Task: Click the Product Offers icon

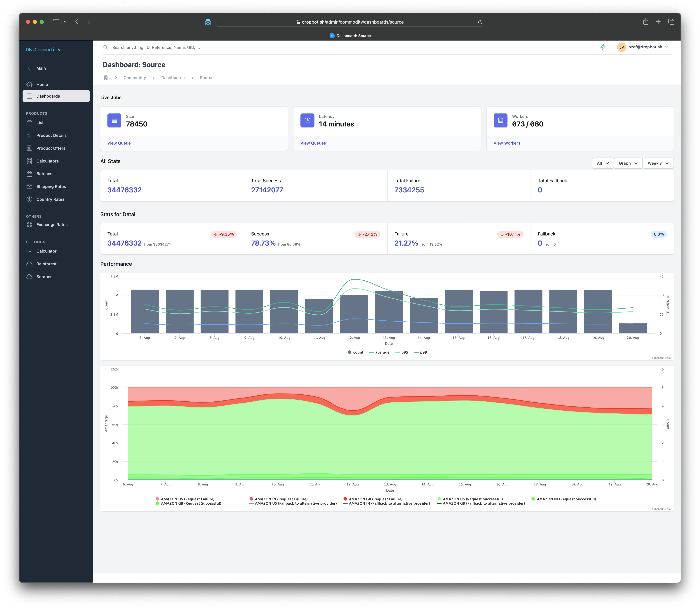Action: coord(30,148)
